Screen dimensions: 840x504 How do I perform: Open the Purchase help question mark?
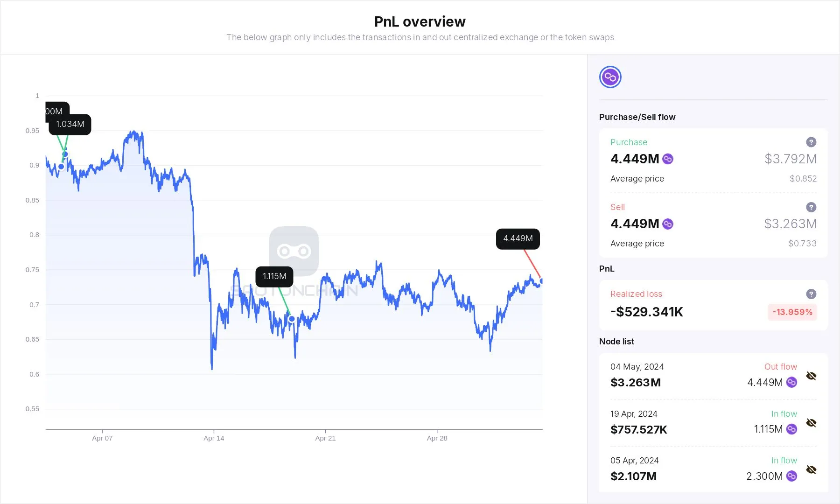pos(811,142)
